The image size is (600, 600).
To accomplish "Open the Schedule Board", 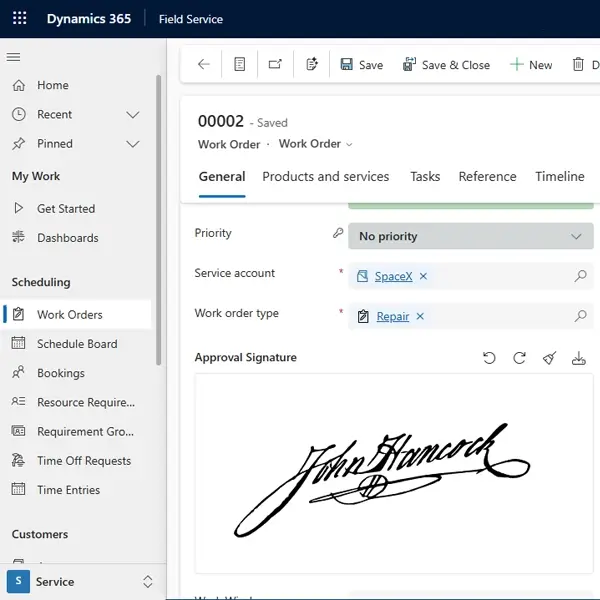I will click(x=76, y=344).
